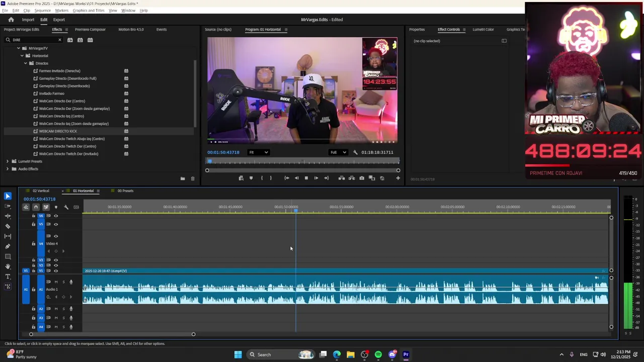
Task: Select the Track Select Forward tool
Action: point(8,206)
